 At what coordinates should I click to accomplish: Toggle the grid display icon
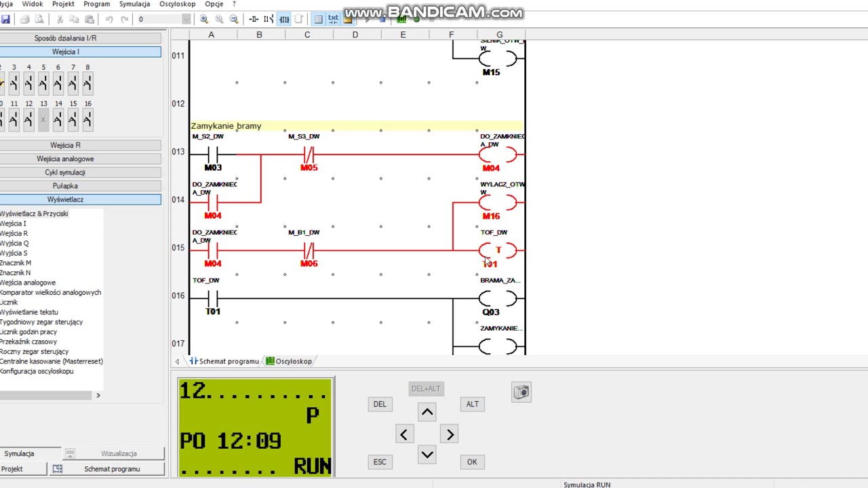318,19
